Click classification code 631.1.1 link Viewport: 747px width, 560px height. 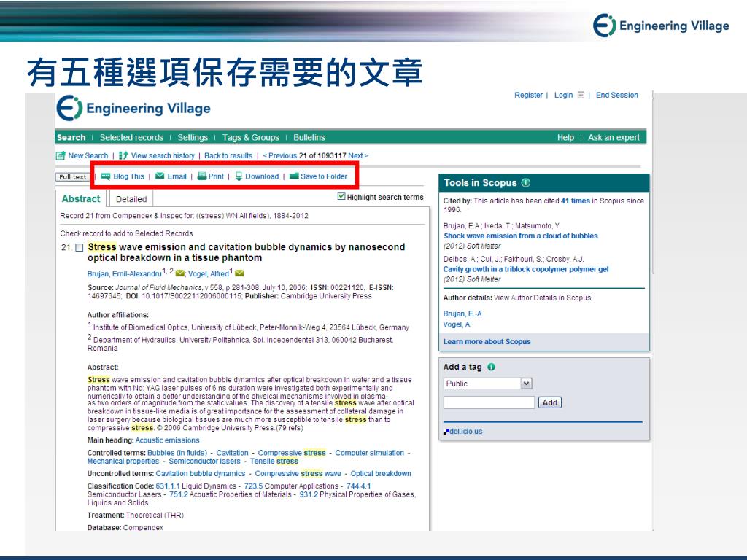click(168, 486)
